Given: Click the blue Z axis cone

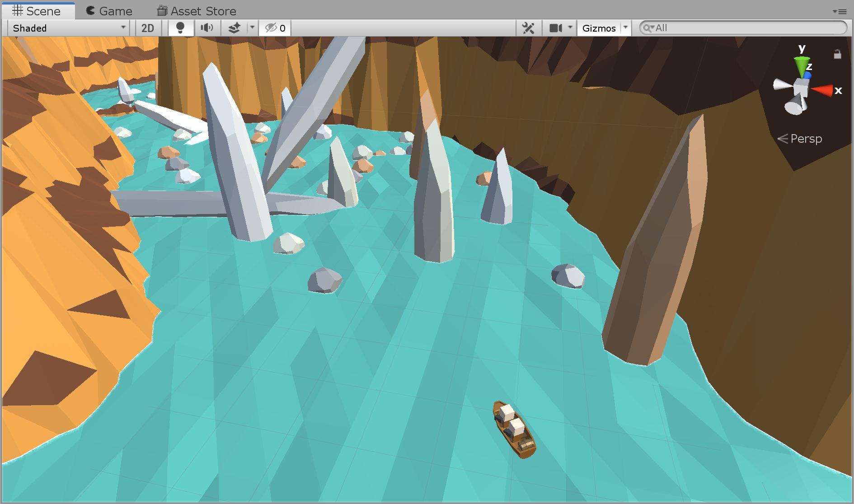Looking at the screenshot, I should point(807,76).
